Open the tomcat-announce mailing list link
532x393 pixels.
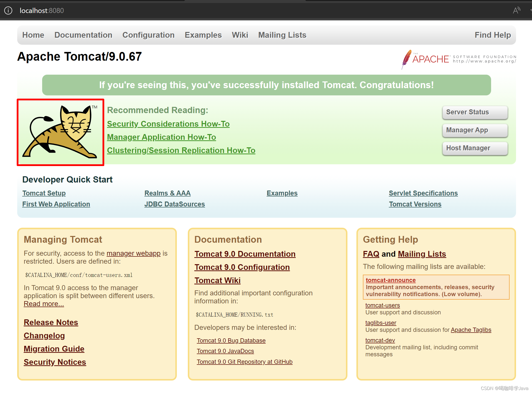click(390, 280)
